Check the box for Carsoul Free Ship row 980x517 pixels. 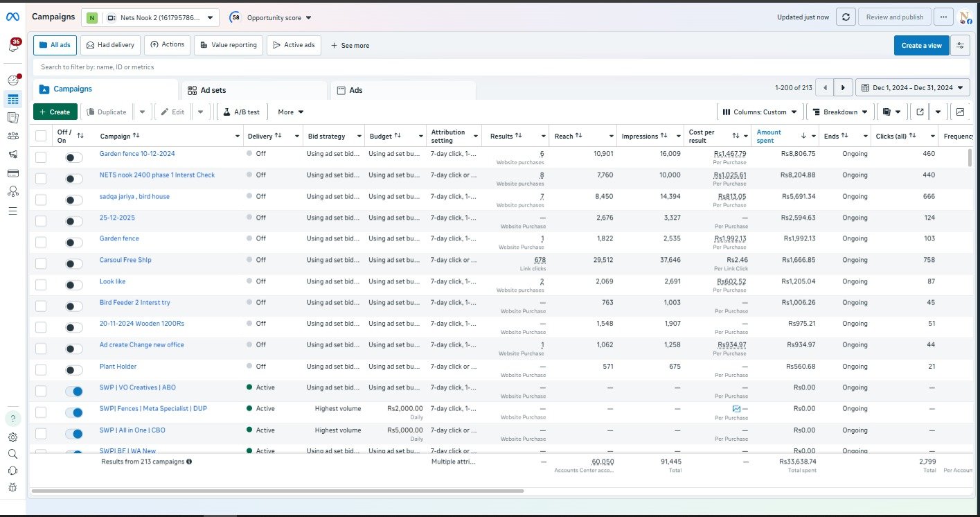41,263
